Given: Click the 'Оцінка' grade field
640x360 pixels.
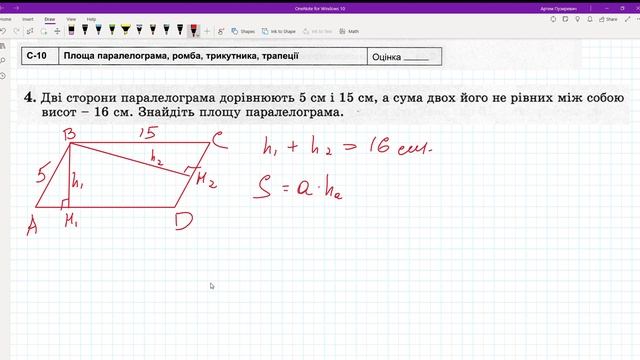Looking at the screenshot, I should pos(404,56).
